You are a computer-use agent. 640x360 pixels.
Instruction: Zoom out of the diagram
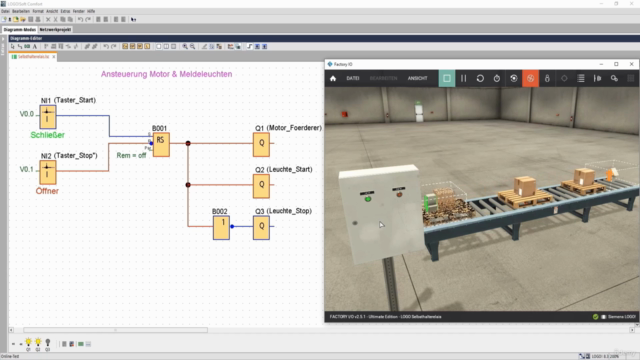[x=192, y=47]
